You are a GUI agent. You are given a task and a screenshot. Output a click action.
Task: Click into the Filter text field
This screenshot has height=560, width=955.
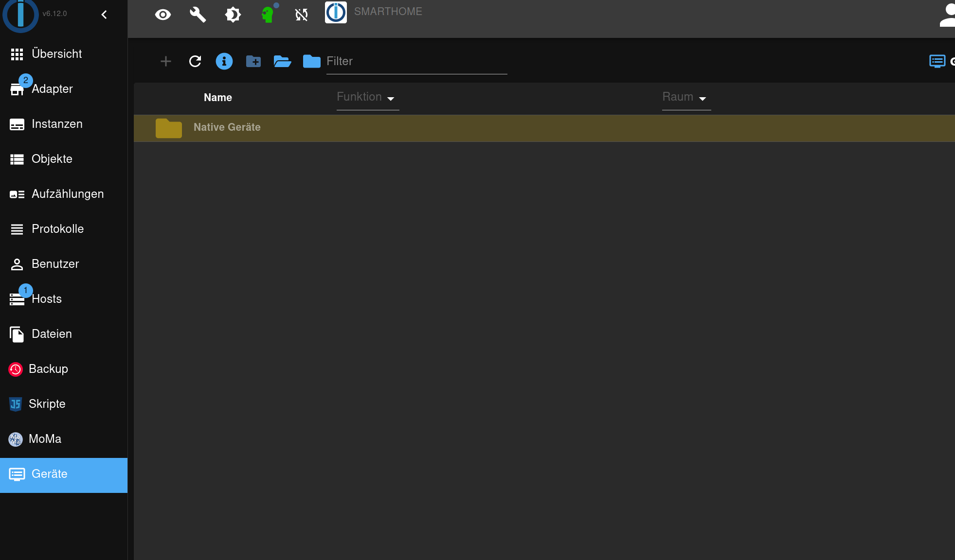coord(416,62)
